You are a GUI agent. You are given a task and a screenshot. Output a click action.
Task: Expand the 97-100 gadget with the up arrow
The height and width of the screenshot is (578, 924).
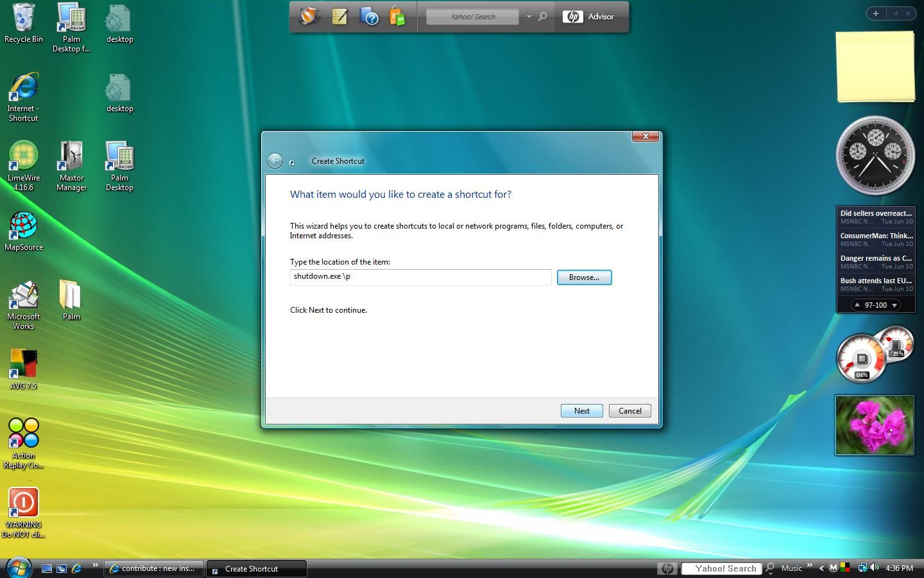point(857,305)
